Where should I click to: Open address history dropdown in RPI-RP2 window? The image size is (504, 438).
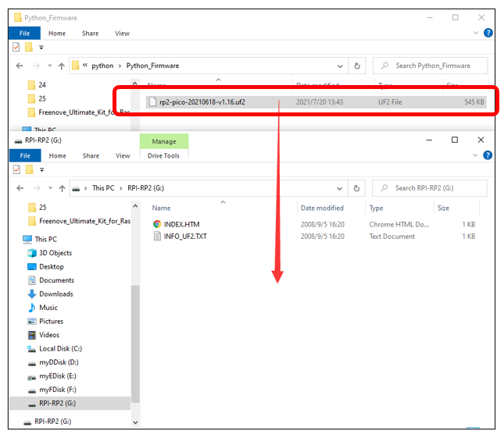pos(339,188)
